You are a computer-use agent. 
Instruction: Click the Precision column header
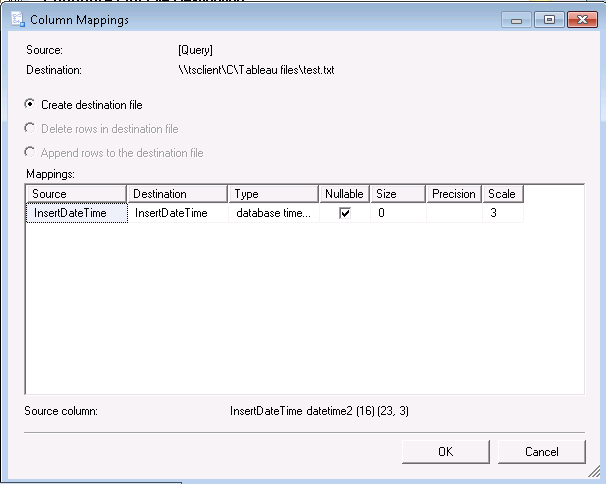tap(454, 194)
